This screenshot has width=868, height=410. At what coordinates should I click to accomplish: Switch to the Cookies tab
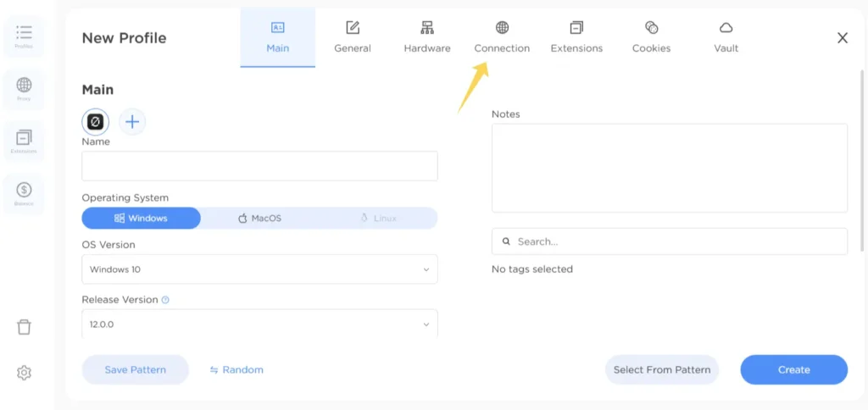652,37
